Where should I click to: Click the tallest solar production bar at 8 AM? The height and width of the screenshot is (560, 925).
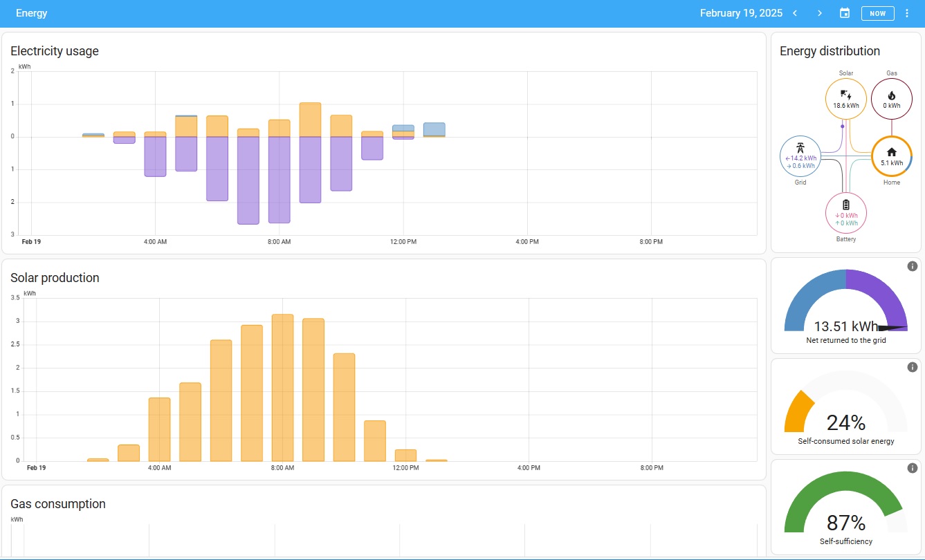tap(282, 387)
